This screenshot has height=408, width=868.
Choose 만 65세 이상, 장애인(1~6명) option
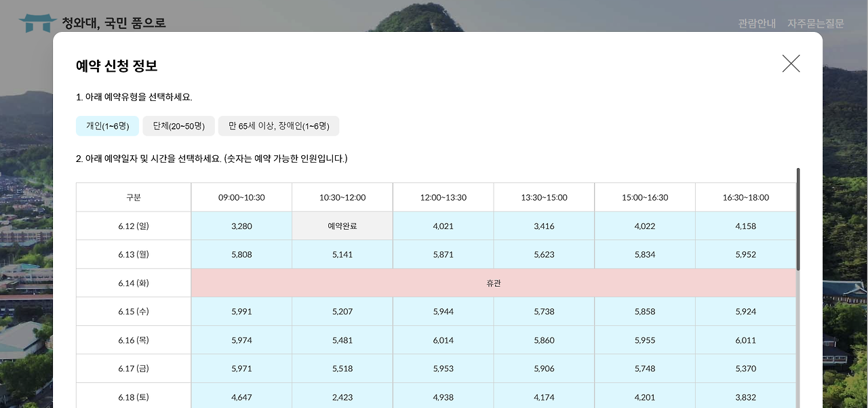tap(279, 126)
